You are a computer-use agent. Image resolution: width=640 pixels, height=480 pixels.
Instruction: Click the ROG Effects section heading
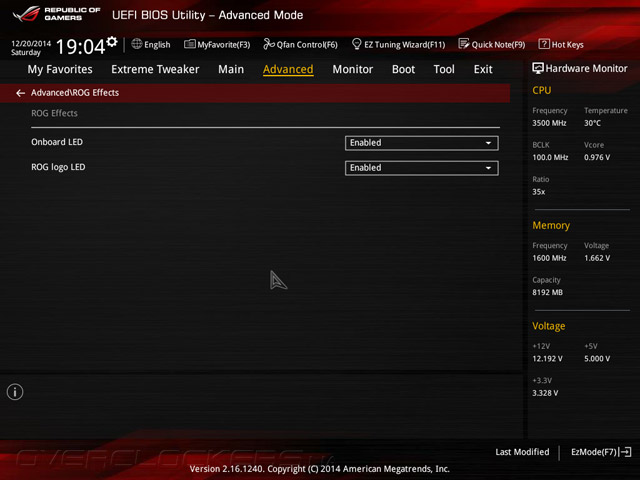point(54,113)
